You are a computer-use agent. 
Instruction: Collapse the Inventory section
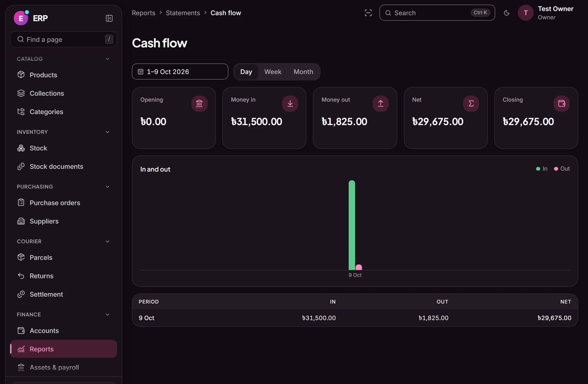click(x=107, y=132)
